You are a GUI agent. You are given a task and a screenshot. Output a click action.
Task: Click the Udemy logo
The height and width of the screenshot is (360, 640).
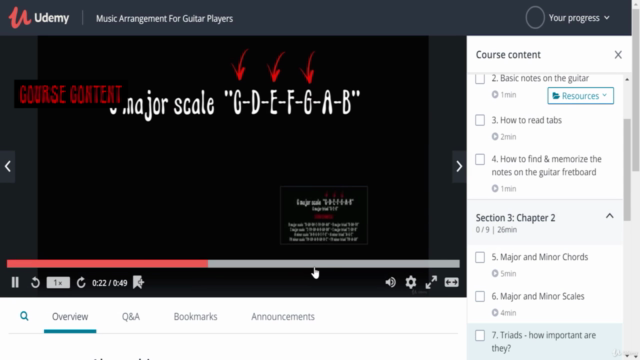[39, 18]
